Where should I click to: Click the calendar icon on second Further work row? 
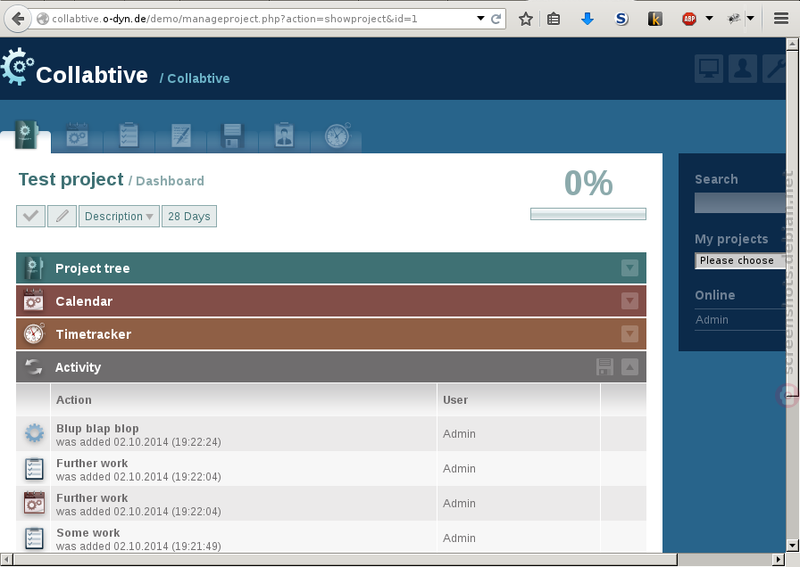(34, 503)
